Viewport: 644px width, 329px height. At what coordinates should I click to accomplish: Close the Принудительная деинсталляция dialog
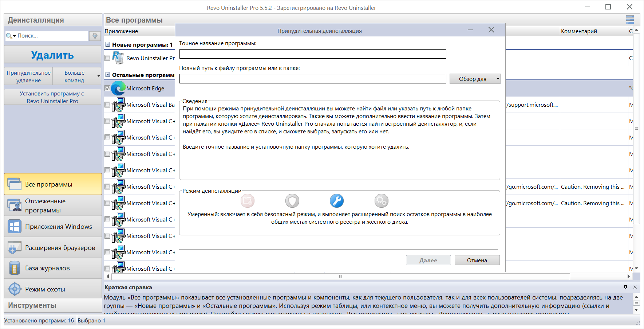click(491, 30)
